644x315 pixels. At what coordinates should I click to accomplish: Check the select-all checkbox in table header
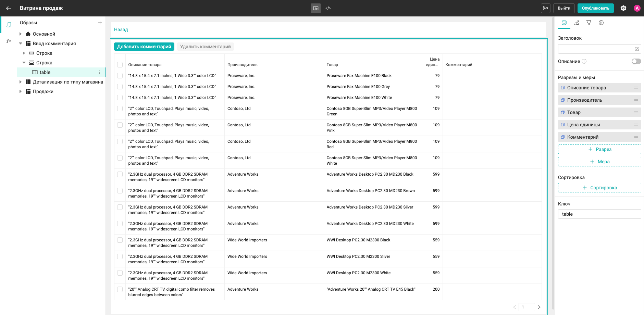pos(120,65)
